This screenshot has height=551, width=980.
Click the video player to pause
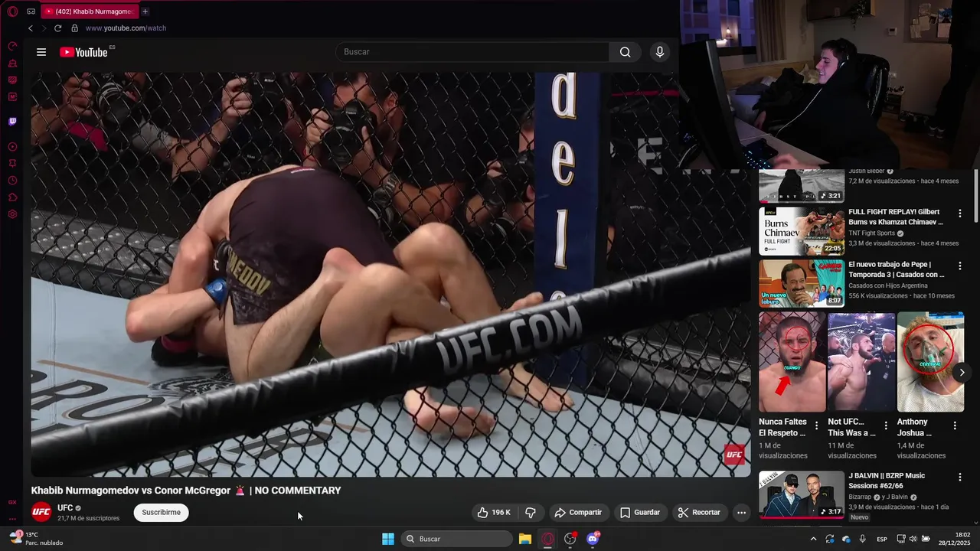[390, 274]
